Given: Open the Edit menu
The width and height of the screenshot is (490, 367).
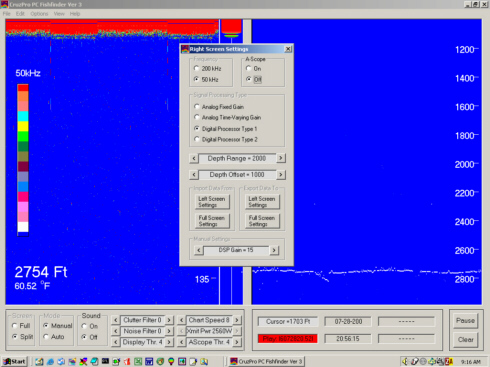Looking at the screenshot, I should click(x=20, y=14).
